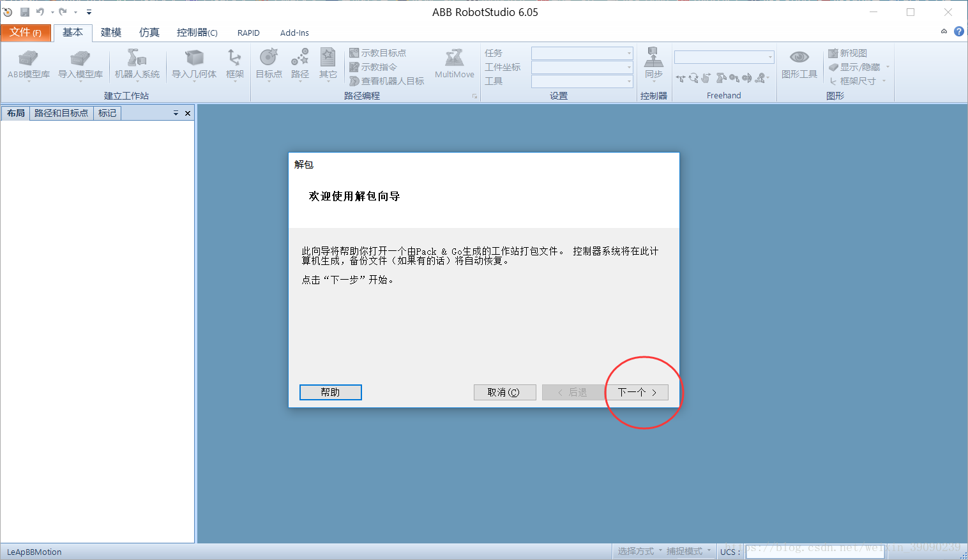Open the MultiMove tool
968x560 pixels.
[454, 64]
